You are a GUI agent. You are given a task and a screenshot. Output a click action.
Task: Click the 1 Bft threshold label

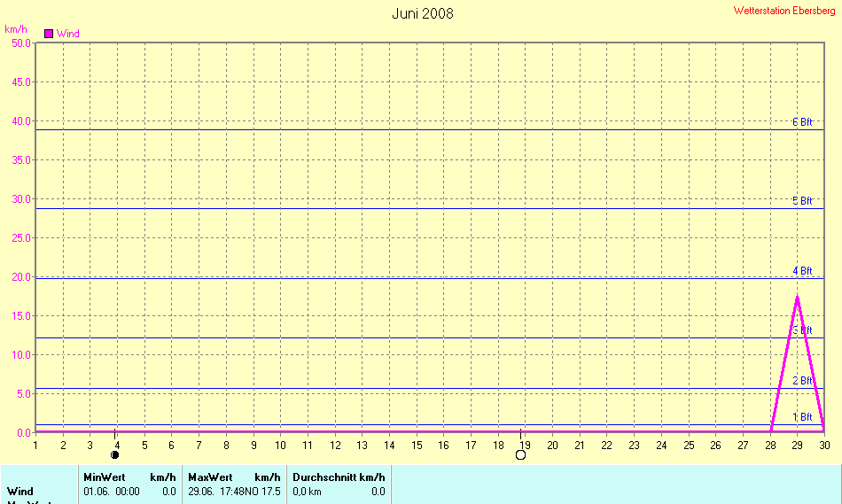pyautogui.click(x=802, y=417)
